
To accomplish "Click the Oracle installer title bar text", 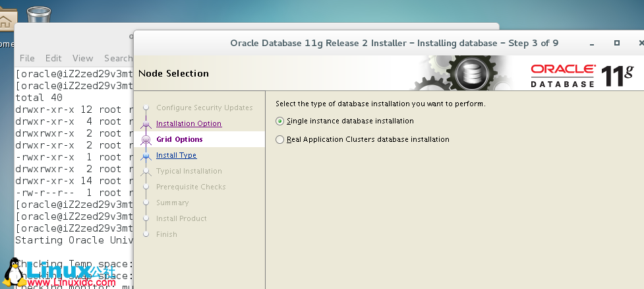I will pyautogui.click(x=394, y=43).
